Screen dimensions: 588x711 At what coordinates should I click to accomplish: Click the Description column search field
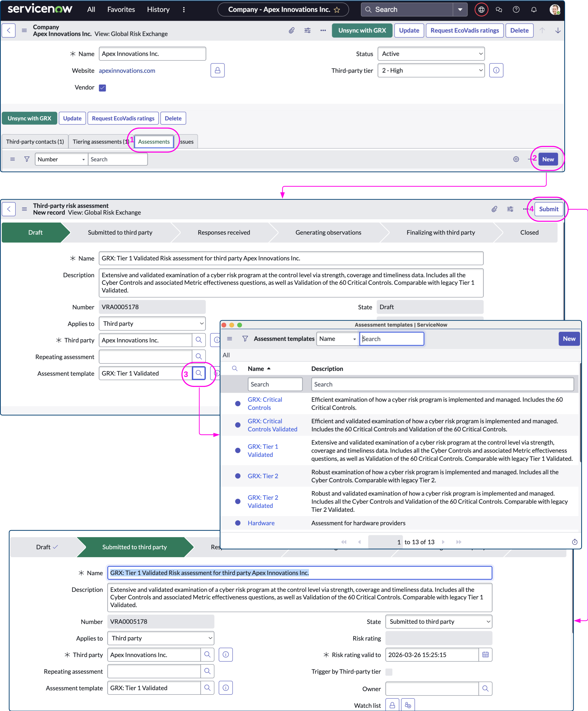click(x=442, y=384)
